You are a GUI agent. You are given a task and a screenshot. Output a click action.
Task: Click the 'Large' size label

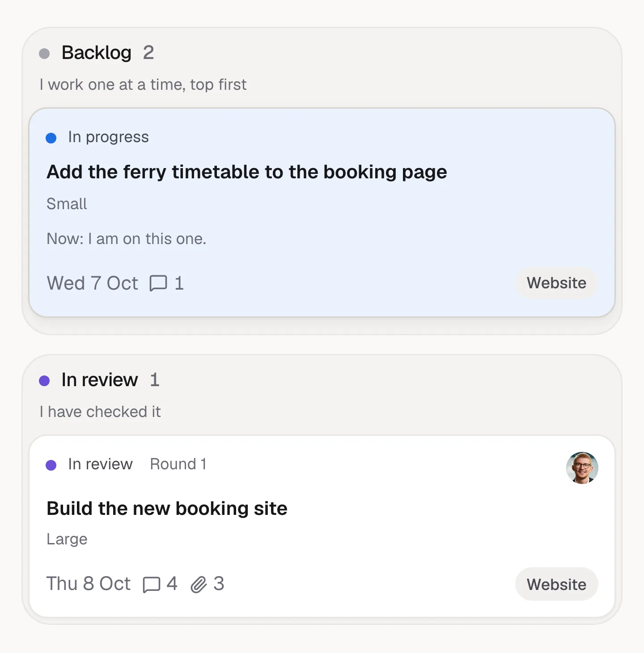(x=67, y=539)
